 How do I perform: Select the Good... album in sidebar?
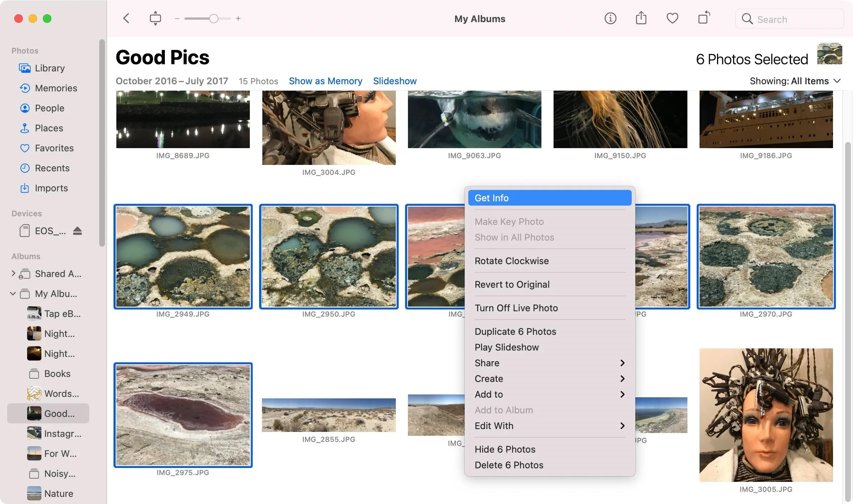click(49, 414)
